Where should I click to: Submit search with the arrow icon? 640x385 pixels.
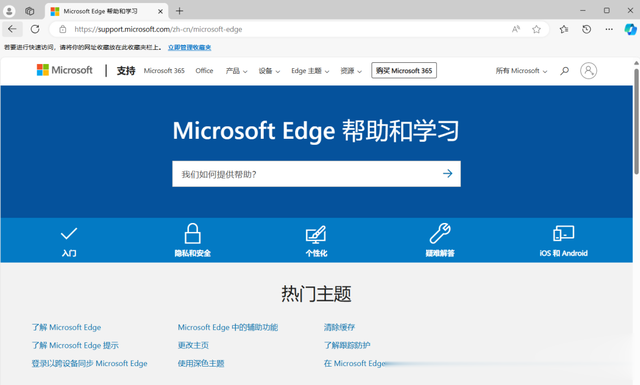point(447,174)
